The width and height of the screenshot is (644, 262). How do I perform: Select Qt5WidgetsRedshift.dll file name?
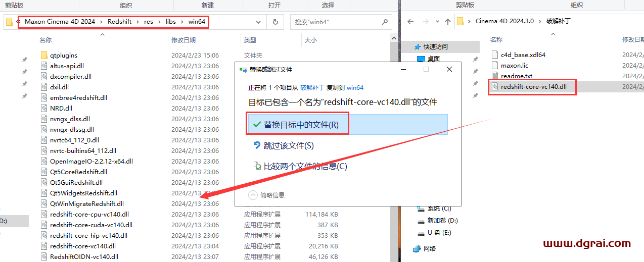pos(83,193)
